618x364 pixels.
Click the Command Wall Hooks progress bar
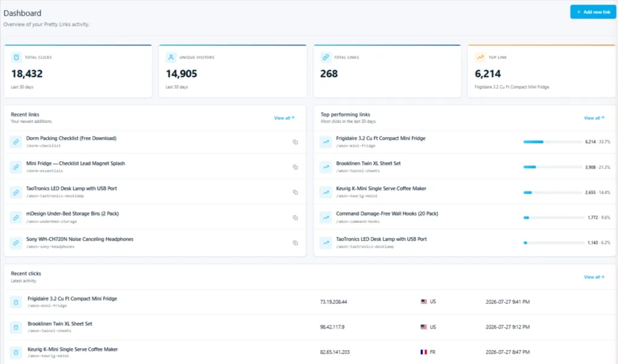click(553, 218)
